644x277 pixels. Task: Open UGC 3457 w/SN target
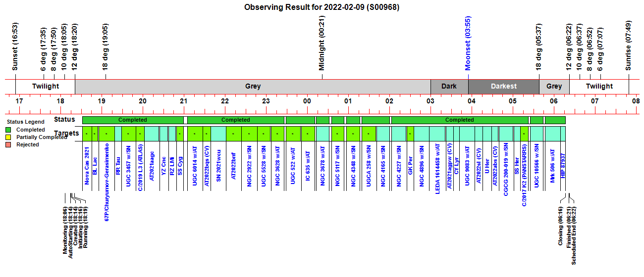[128, 167]
